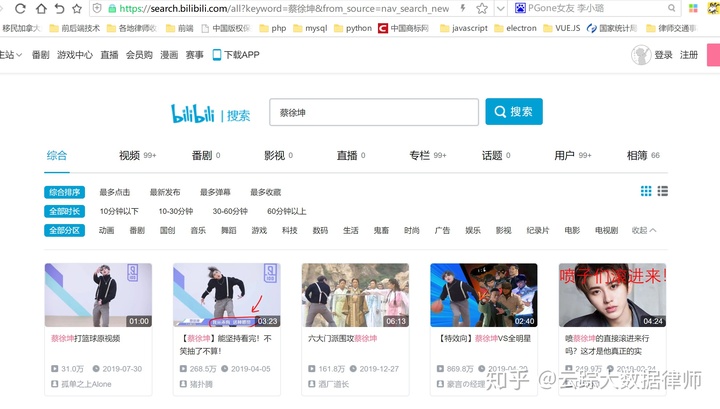Image resolution: width=720 pixels, height=409 pixels.
Task: Select the 综合排序 sort option
Action: click(x=64, y=192)
